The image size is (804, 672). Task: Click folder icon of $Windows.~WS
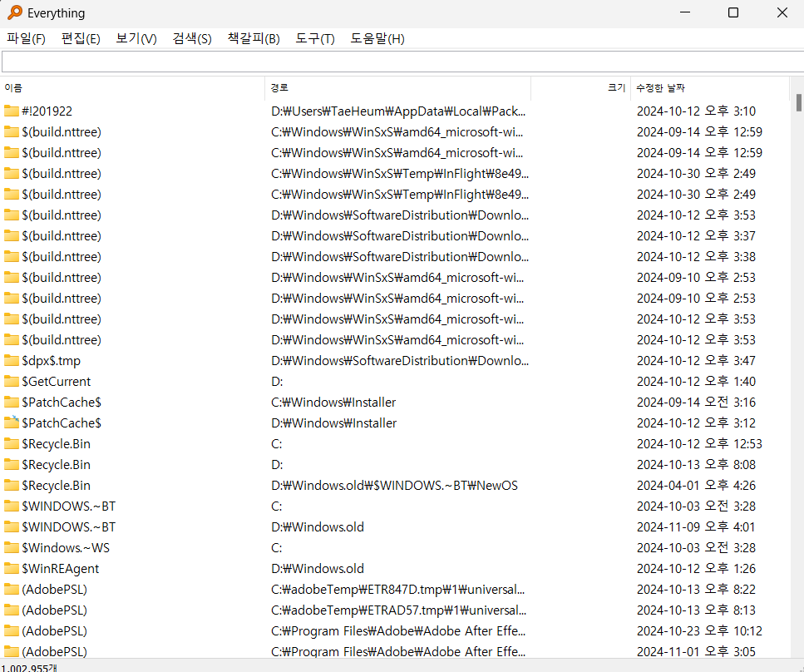(x=12, y=547)
